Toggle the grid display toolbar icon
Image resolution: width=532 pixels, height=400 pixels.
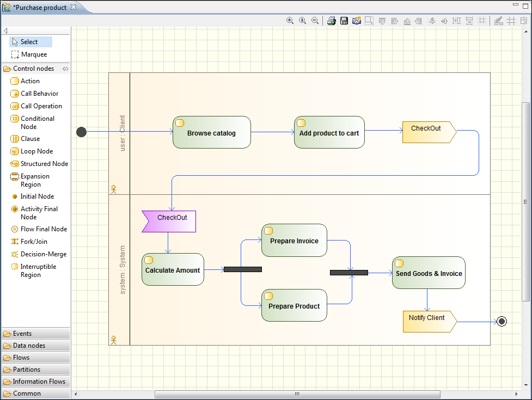point(511,21)
